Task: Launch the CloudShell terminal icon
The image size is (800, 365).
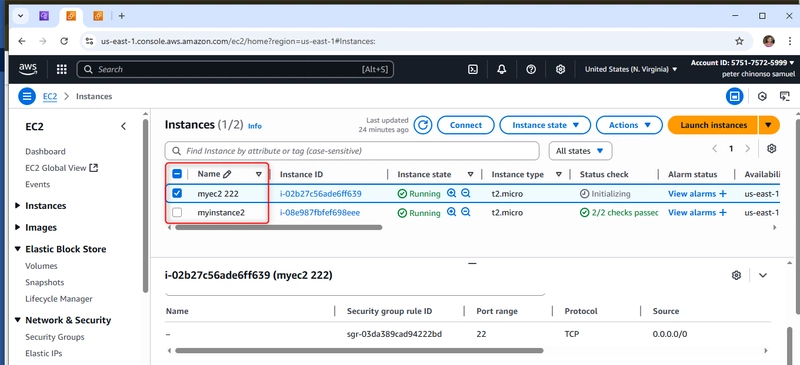Action: (x=473, y=69)
